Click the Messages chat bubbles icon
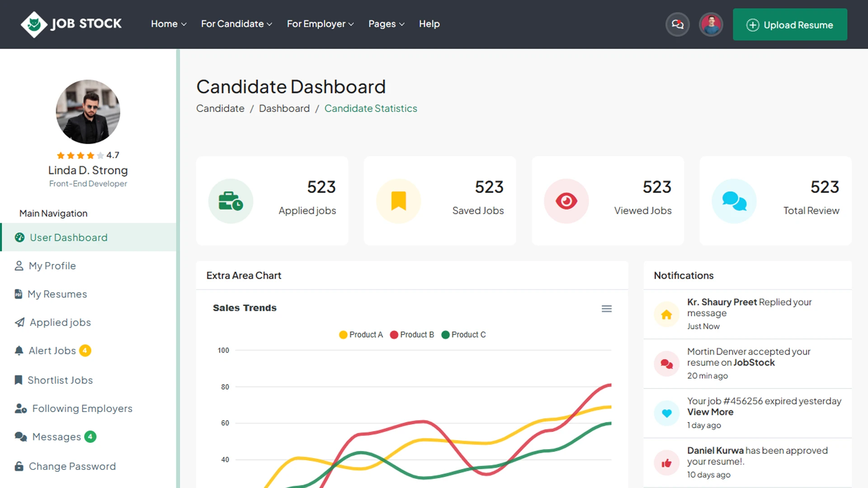This screenshot has width=868, height=488. (x=21, y=436)
